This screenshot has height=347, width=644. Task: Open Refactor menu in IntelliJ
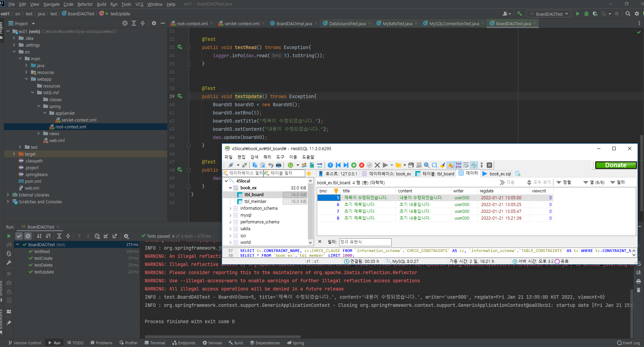85,4
